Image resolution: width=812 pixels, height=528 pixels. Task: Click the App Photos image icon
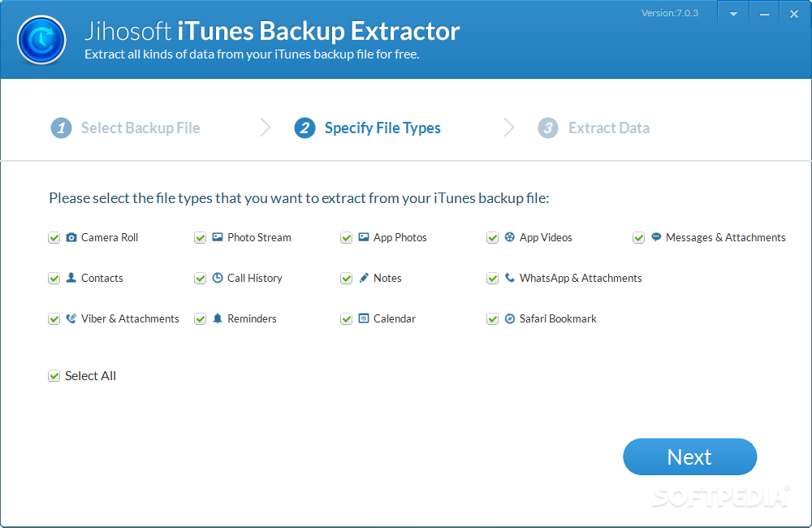pos(364,237)
